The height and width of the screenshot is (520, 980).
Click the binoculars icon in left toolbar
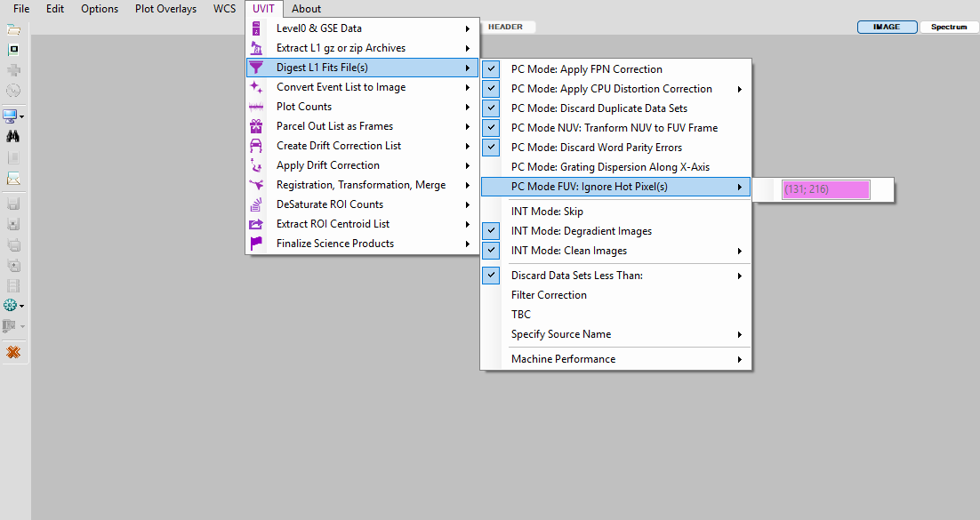click(13, 136)
